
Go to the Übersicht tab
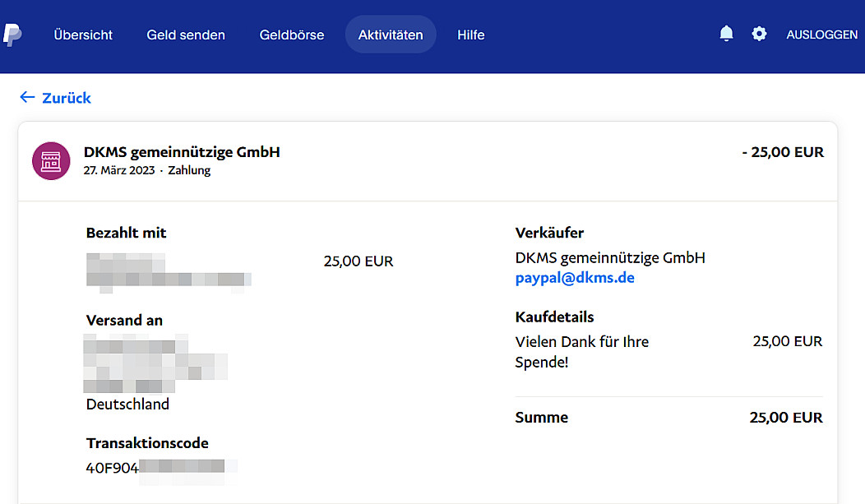click(x=83, y=35)
